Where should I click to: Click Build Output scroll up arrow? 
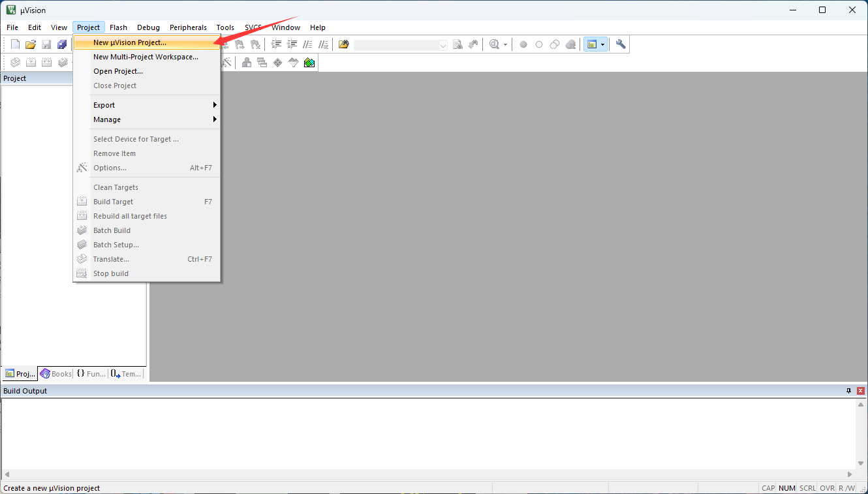(861, 405)
